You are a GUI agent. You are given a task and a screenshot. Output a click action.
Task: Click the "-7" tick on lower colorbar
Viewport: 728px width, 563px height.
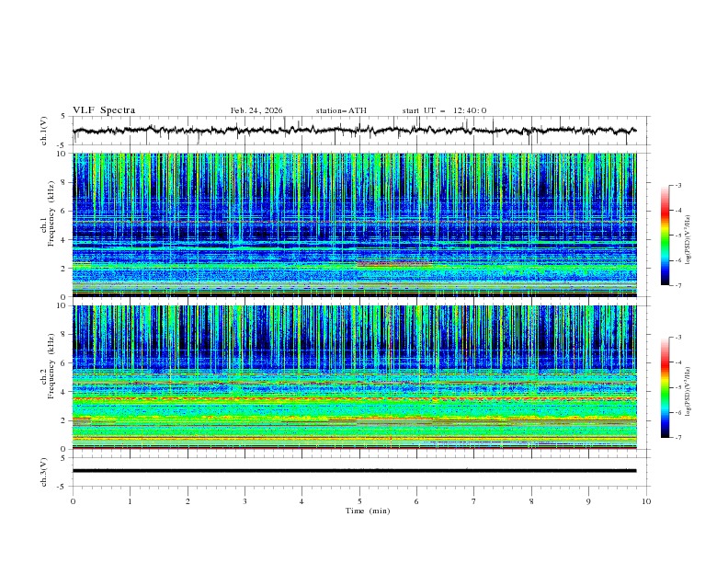click(678, 438)
